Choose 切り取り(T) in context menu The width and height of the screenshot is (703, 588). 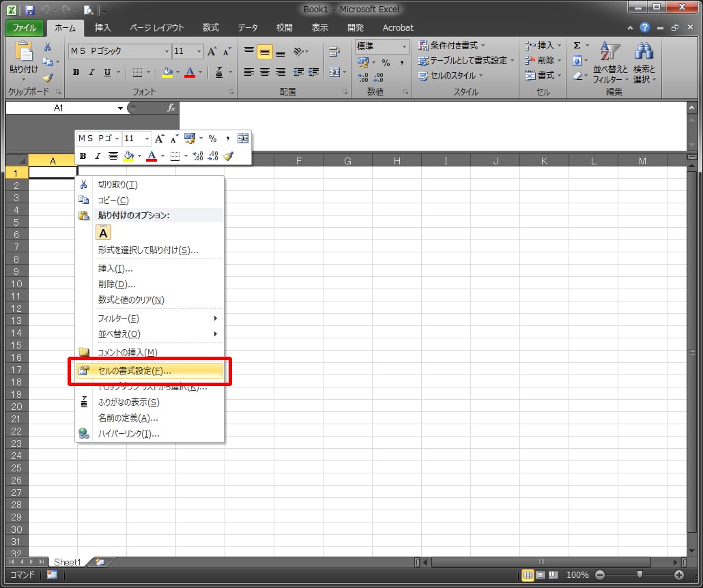pyautogui.click(x=149, y=185)
